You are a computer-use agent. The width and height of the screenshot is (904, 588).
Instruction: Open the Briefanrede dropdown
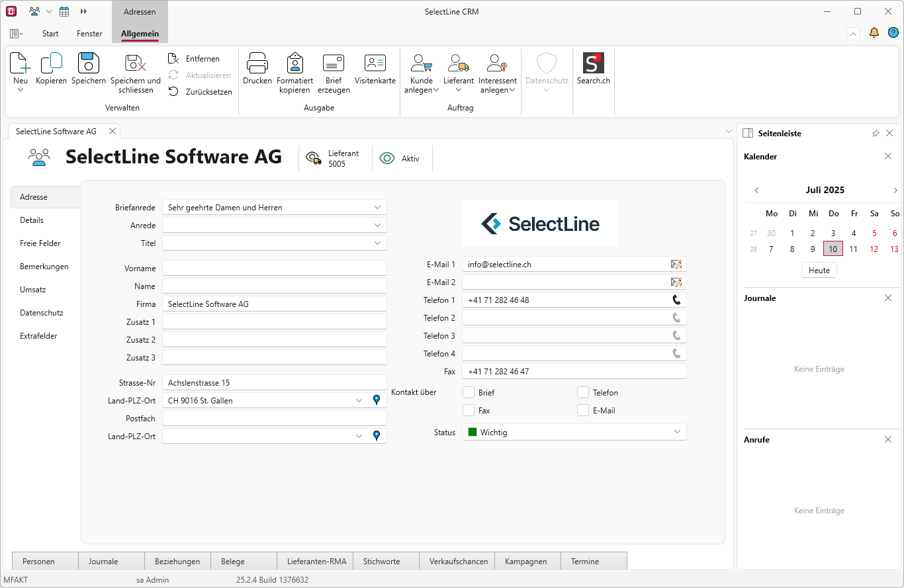(x=377, y=207)
